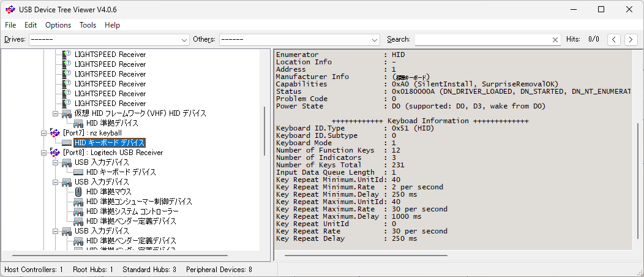Open the Drives dropdown list
This screenshot has width=644, height=277.
point(185,39)
